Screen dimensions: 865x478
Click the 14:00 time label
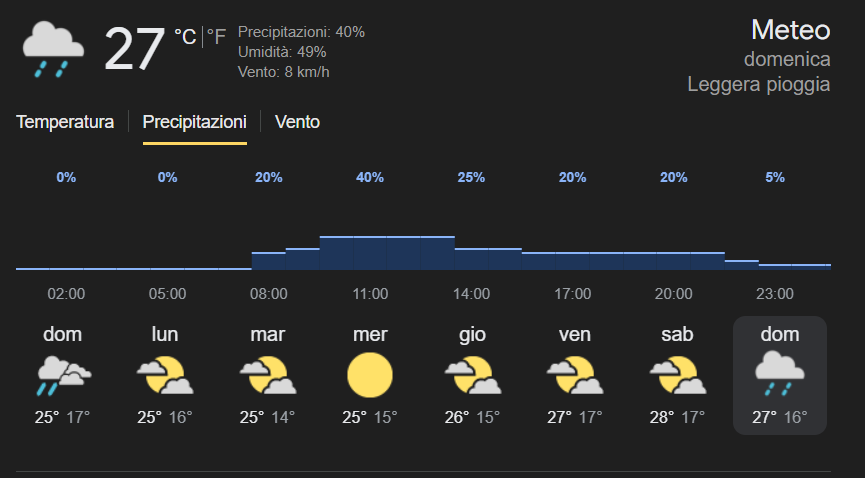click(x=472, y=294)
